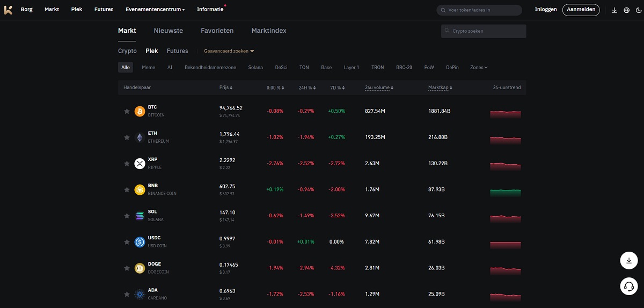Favorite SOL with its star
The image size is (644, 308).
point(127,216)
